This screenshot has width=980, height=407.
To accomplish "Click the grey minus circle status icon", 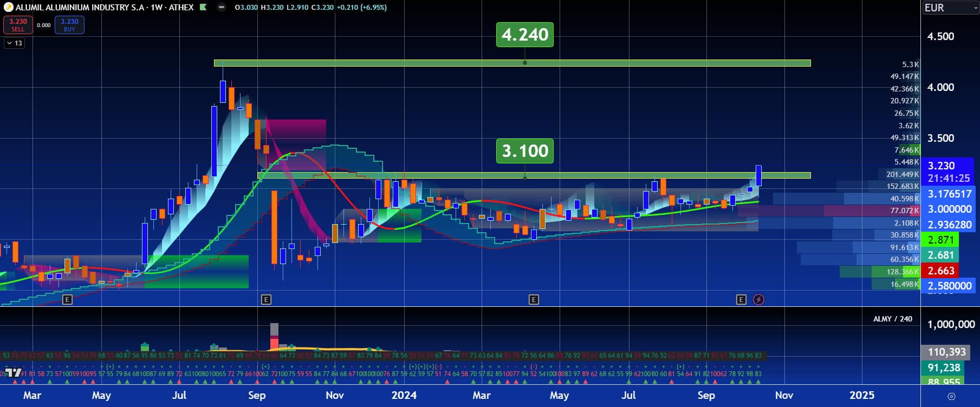I will (222, 8).
